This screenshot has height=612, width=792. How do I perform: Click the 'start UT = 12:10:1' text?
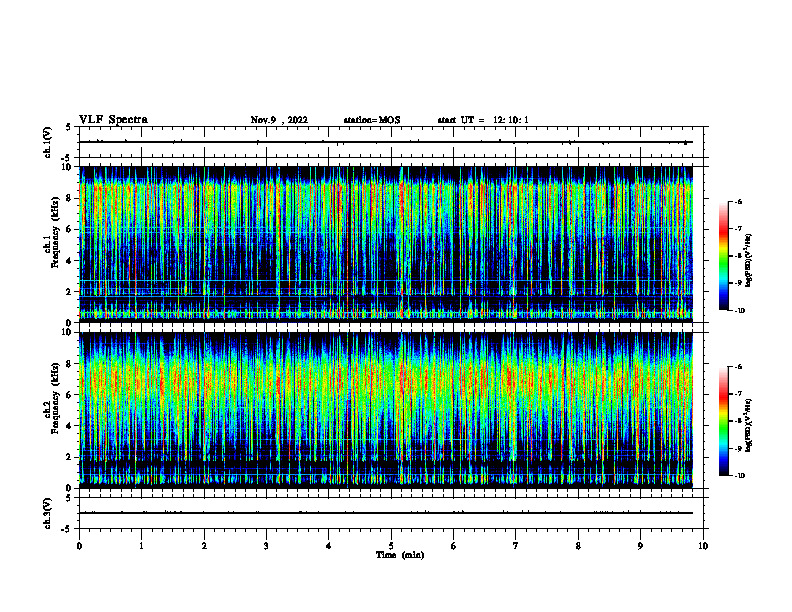(483, 120)
